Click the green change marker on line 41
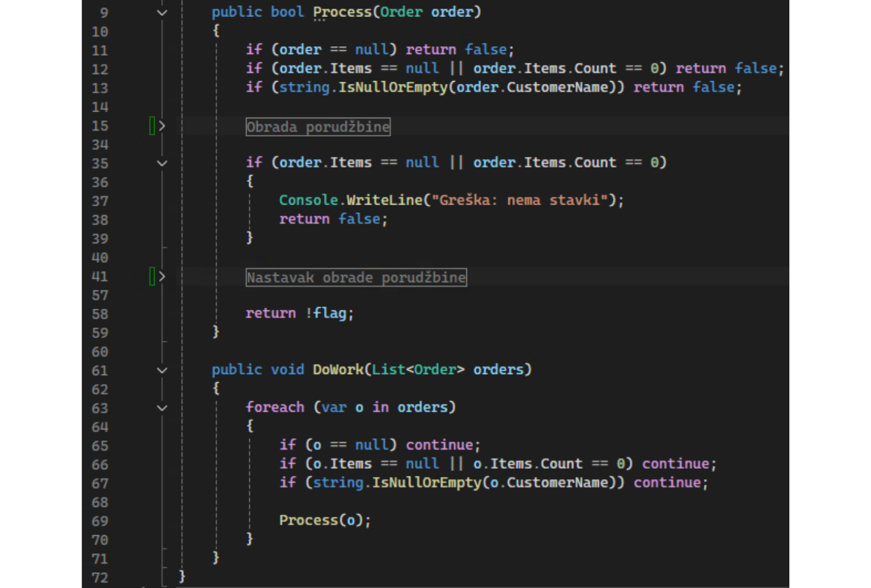The width and height of the screenshot is (871, 588). point(152,277)
